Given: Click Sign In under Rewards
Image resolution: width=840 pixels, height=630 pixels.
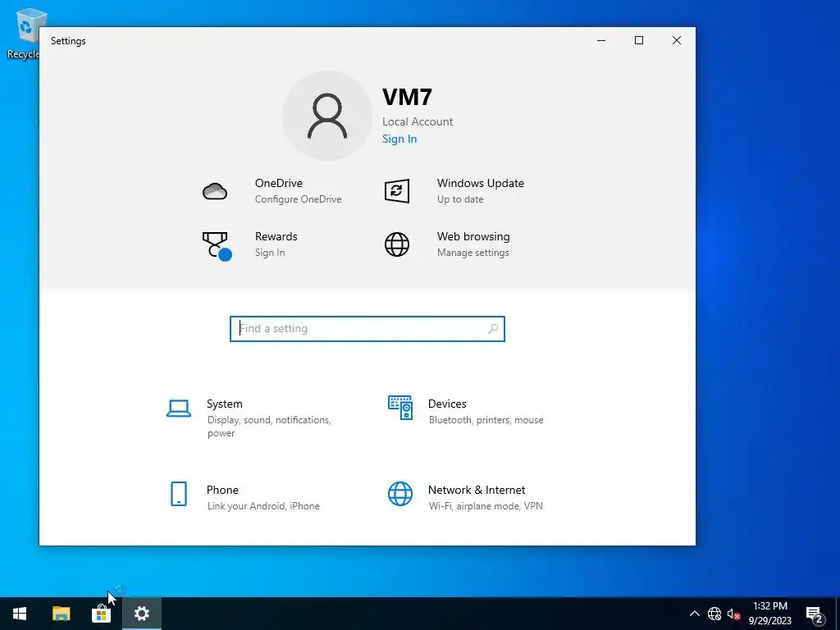Looking at the screenshot, I should tap(270, 253).
